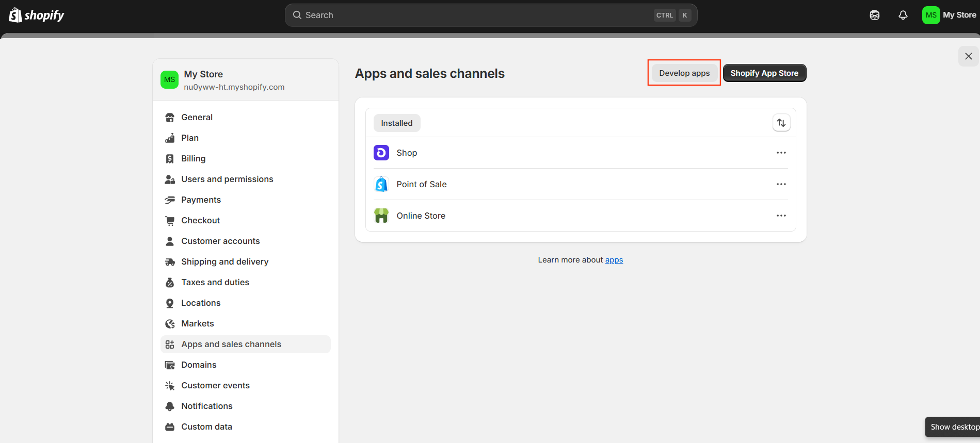The height and width of the screenshot is (443, 980).
Task: Sort the installed apps list
Action: [x=781, y=123]
